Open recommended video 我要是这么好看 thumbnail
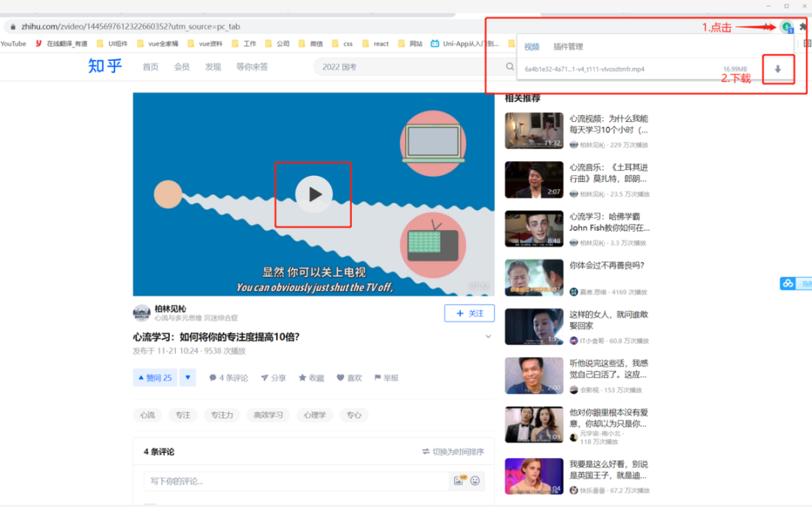 click(x=534, y=476)
